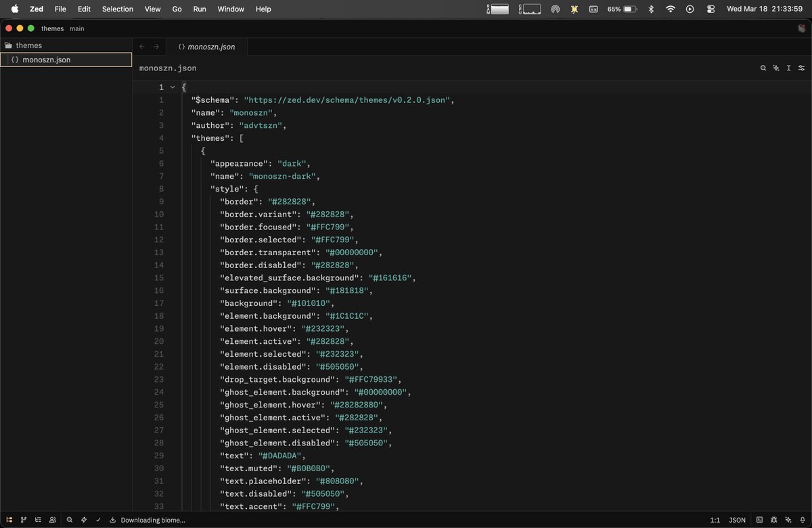Click the "#FFC79933" drop_target value

point(371,380)
